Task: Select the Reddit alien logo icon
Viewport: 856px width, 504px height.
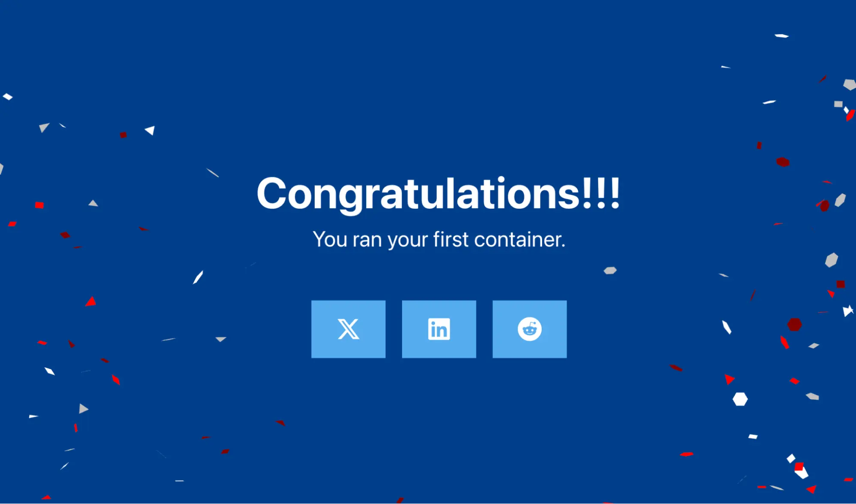Action: click(528, 329)
